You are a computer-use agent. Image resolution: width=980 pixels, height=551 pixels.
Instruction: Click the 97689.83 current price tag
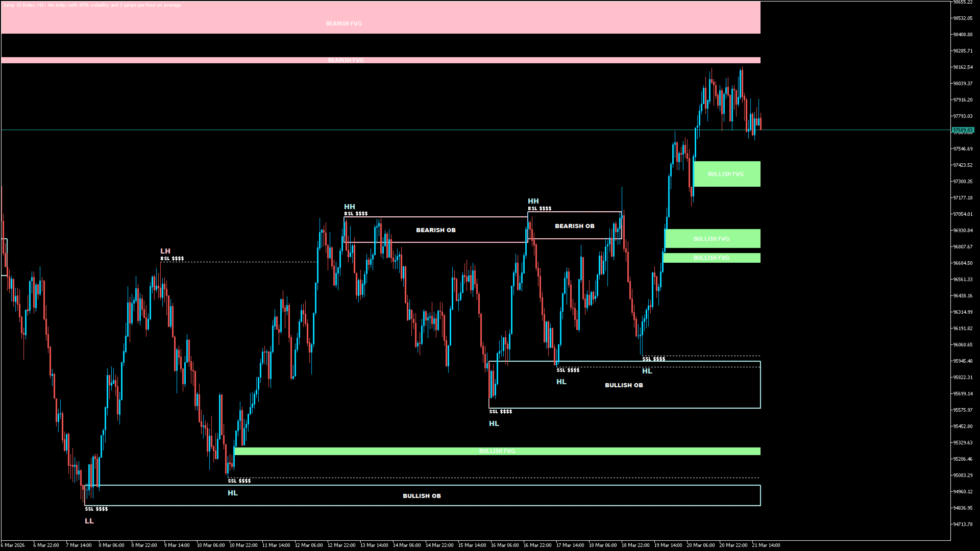coord(963,130)
